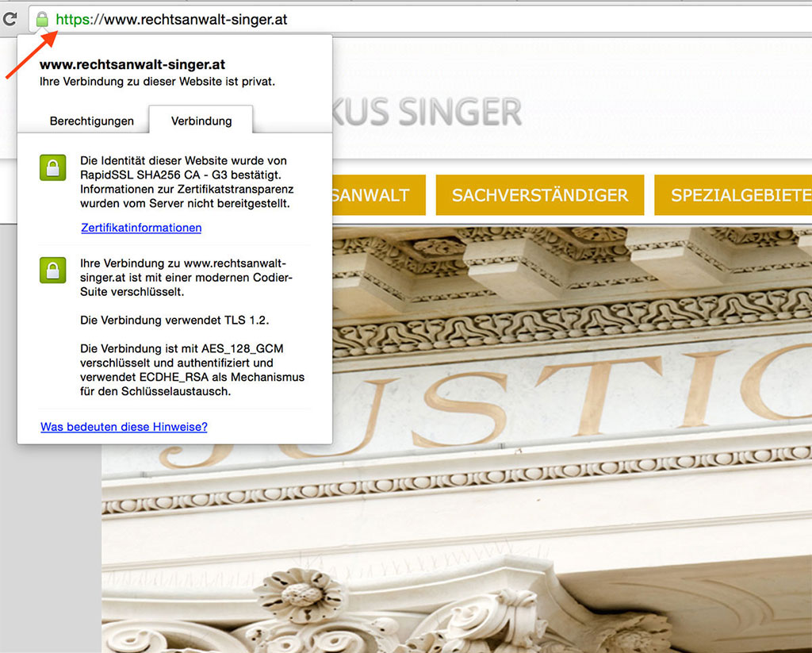Select the Verbindung tab
The image size is (812, 653).
[201, 121]
